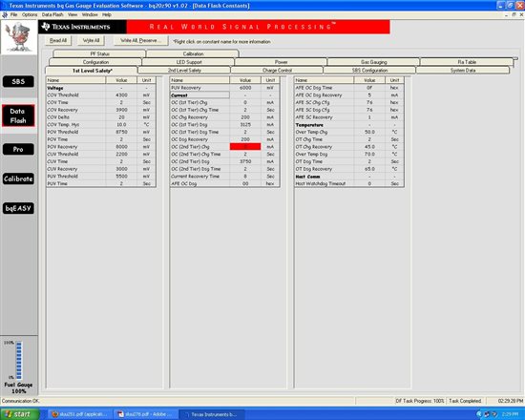The height and width of the screenshot is (420, 525).
Task: Open the Options menu
Action: [30, 14]
